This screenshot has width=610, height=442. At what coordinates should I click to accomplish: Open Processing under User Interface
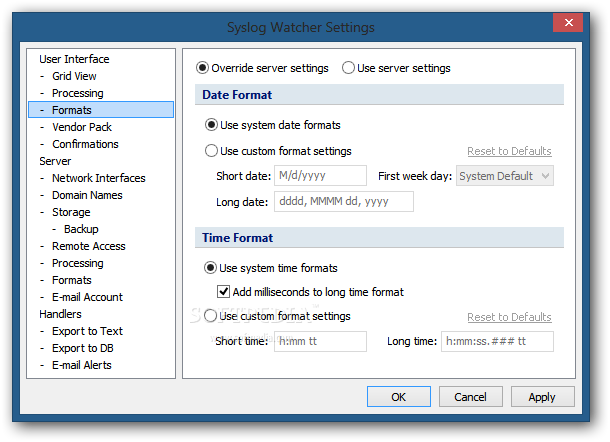(x=78, y=93)
